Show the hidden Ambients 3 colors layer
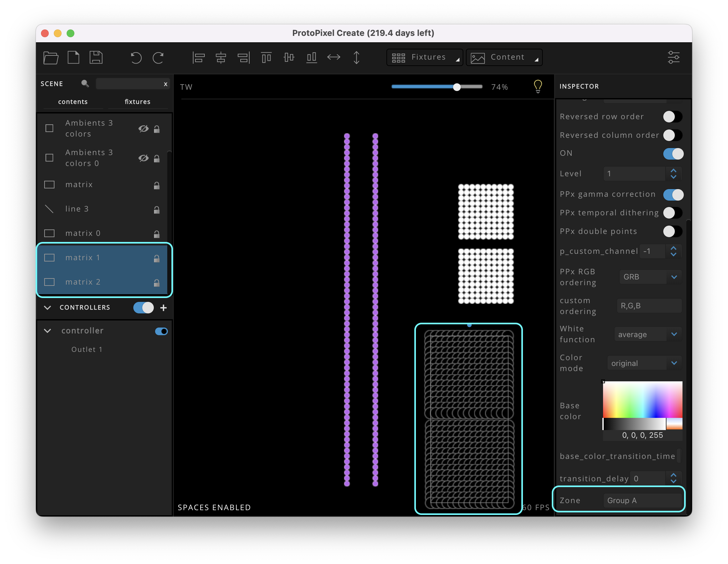 click(x=143, y=129)
